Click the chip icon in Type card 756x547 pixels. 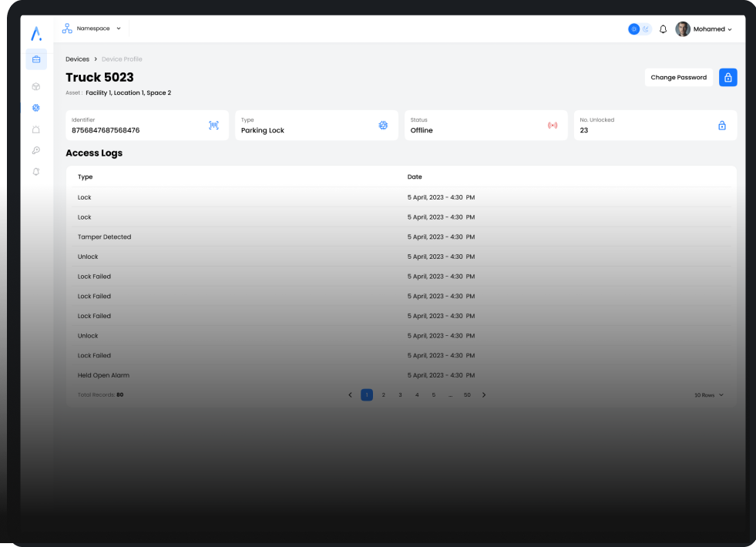[383, 126]
